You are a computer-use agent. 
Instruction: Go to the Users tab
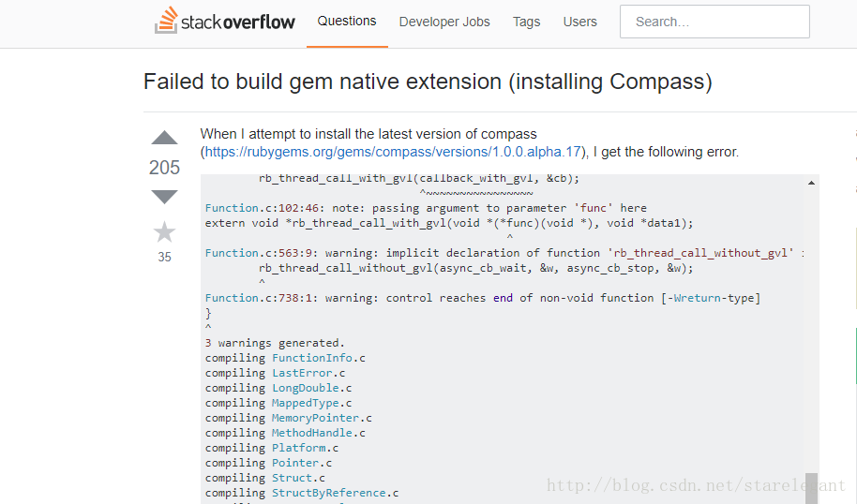click(579, 22)
